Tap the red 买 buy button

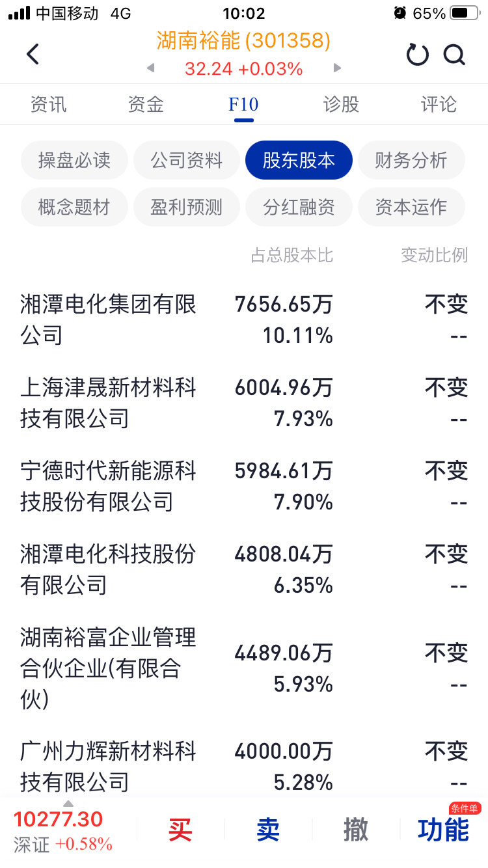pyautogui.click(x=180, y=830)
